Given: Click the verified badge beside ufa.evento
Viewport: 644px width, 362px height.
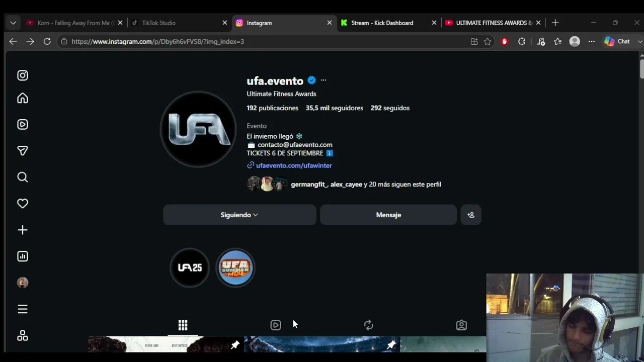Looking at the screenshot, I should (x=312, y=80).
